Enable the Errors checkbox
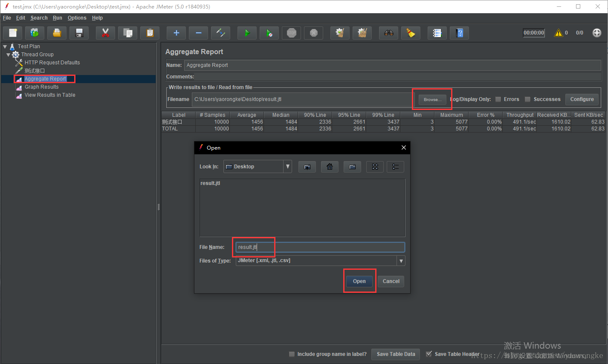The width and height of the screenshot is (608, 364). click(498, 99)
